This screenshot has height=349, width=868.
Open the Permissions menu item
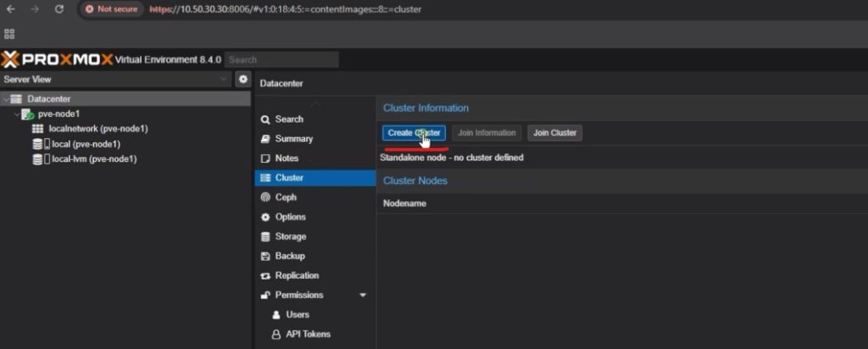pos(315,295)
